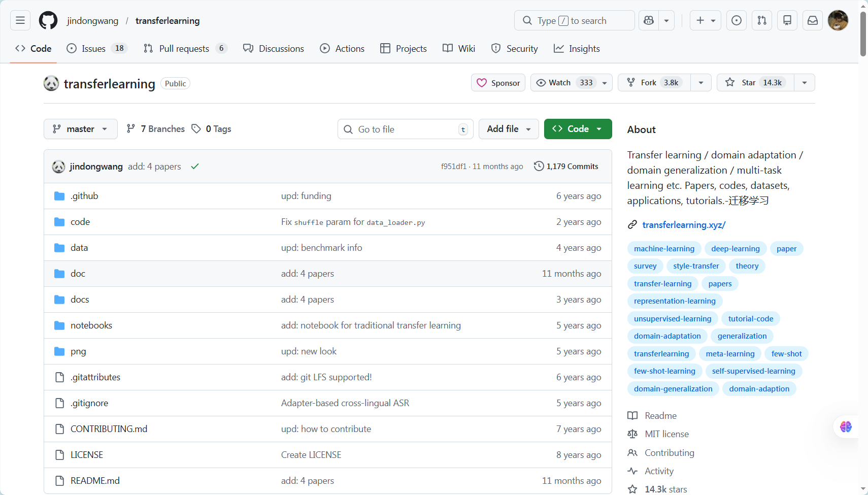Screen dimensions: 868x495
Task: Click the tag icon beside 0 Tags
Action: 196,129
